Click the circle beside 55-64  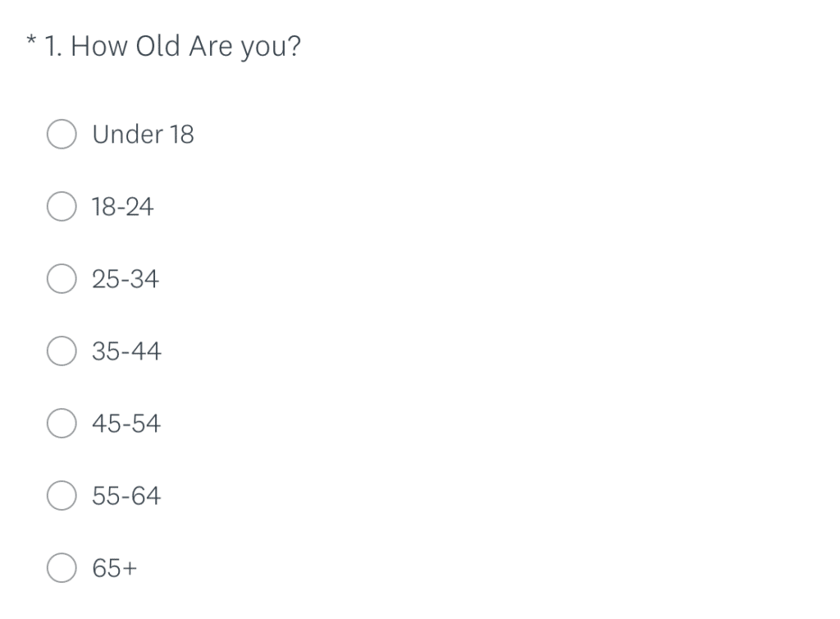point(61,495)
